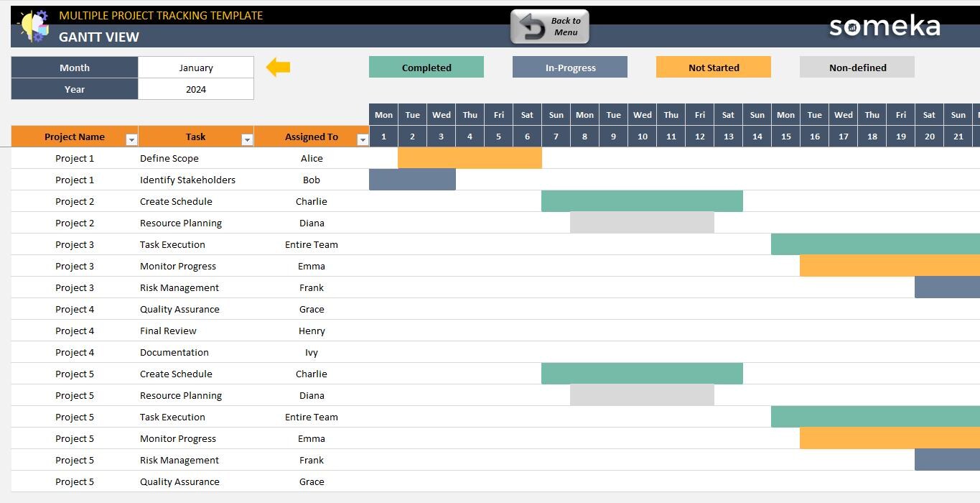Click the In-Progress legend box
Viewport: 980px width, 503px height.
click(569, 67)
